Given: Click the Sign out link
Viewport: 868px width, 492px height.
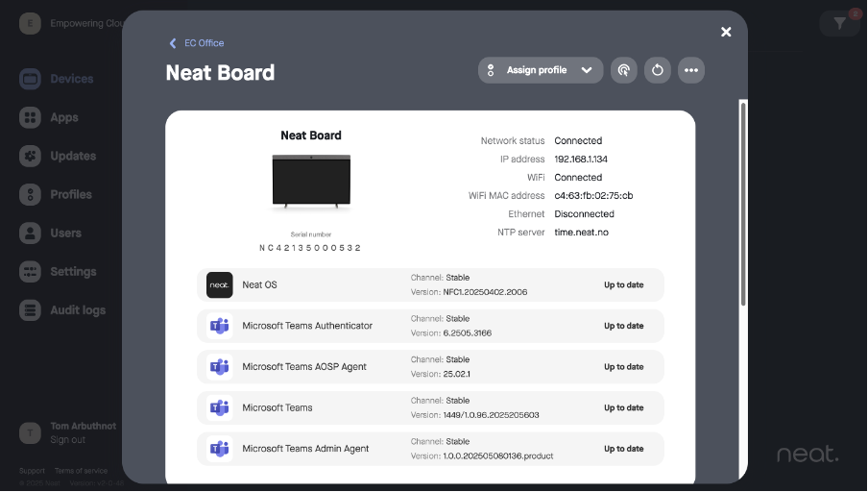Looking at the screenshot, I should click(67, 440).
